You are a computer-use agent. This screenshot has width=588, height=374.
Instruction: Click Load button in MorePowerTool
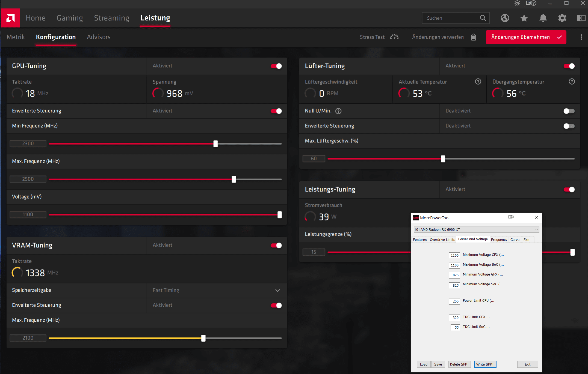point(424,364)
